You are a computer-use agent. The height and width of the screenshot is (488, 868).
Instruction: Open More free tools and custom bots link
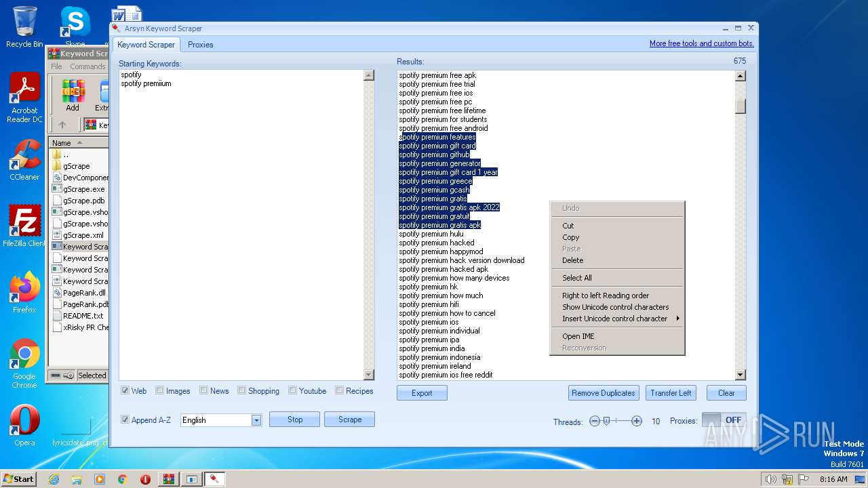tap(702, 43)
